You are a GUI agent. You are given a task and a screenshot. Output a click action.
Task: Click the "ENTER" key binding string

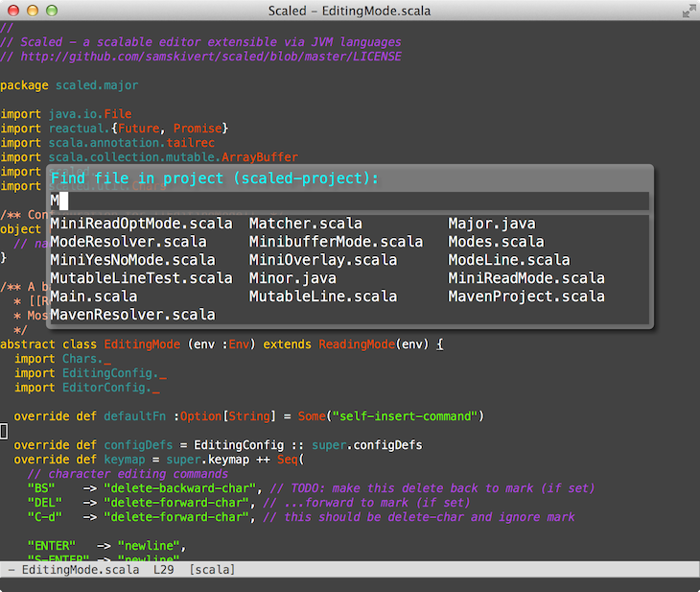(x=52, y=546)
